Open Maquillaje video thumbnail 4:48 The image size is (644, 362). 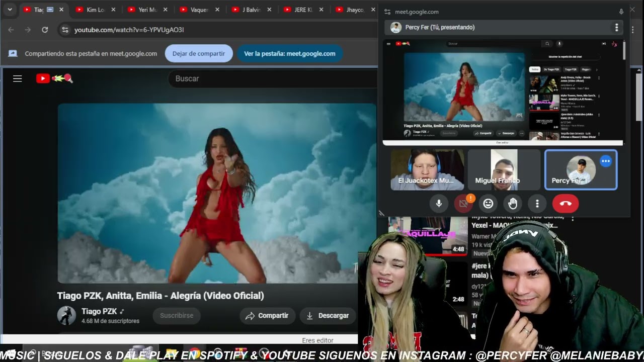coord(428,237)
